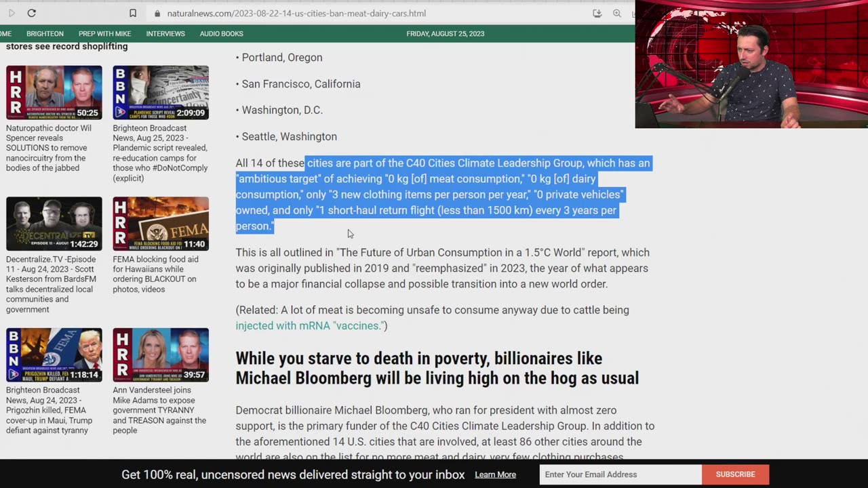This screenshot has width=868, height=488.
Task: Click the 'San Francisco, California' bullet text
Action: point(301,84)
